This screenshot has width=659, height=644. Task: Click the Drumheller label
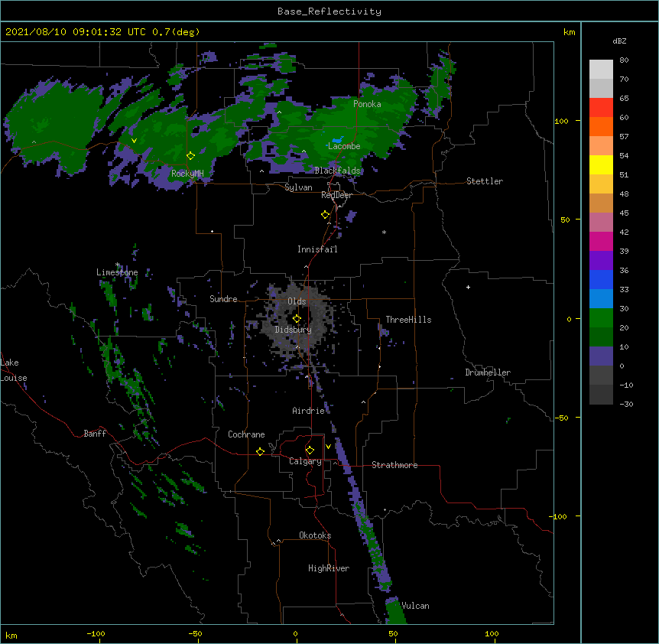488,372
